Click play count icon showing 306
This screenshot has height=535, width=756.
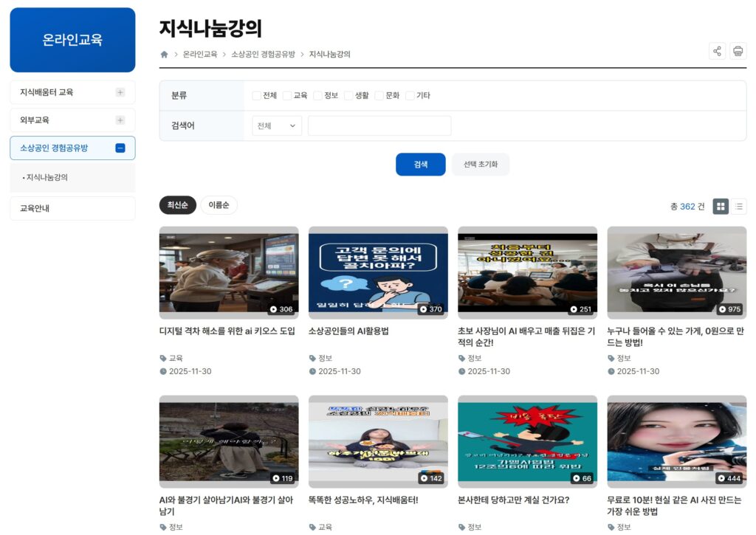point(273,309)
